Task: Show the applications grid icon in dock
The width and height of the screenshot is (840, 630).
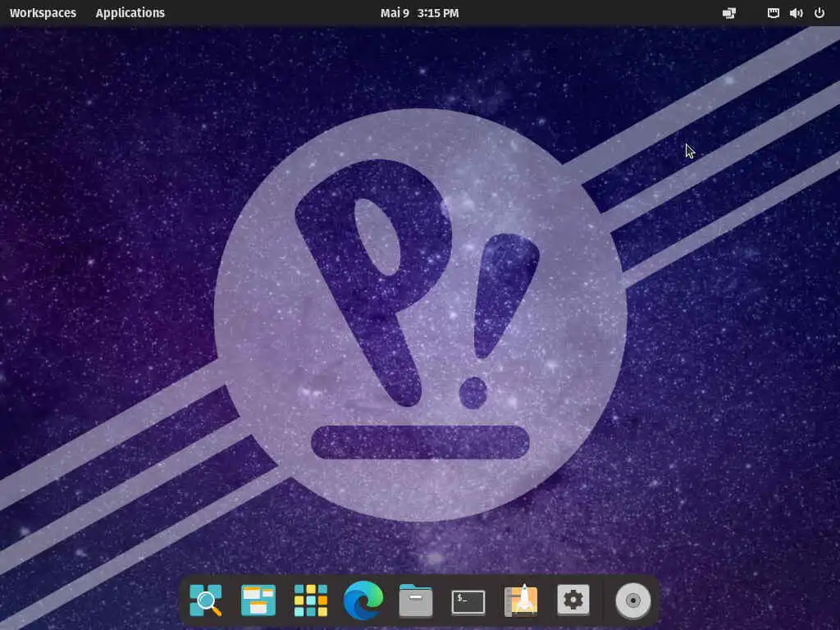Action: point(311,600)
